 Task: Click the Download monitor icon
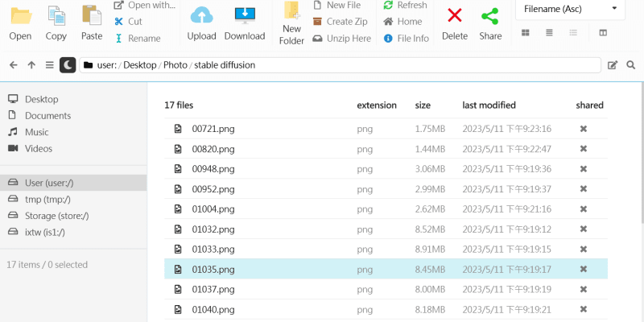click(245, 15)
